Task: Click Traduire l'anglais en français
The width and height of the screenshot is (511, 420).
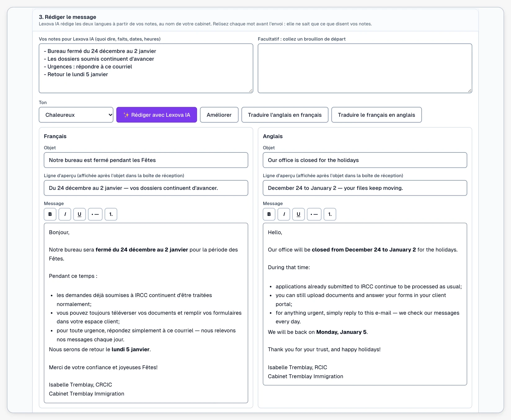Action: pos(285,115)
